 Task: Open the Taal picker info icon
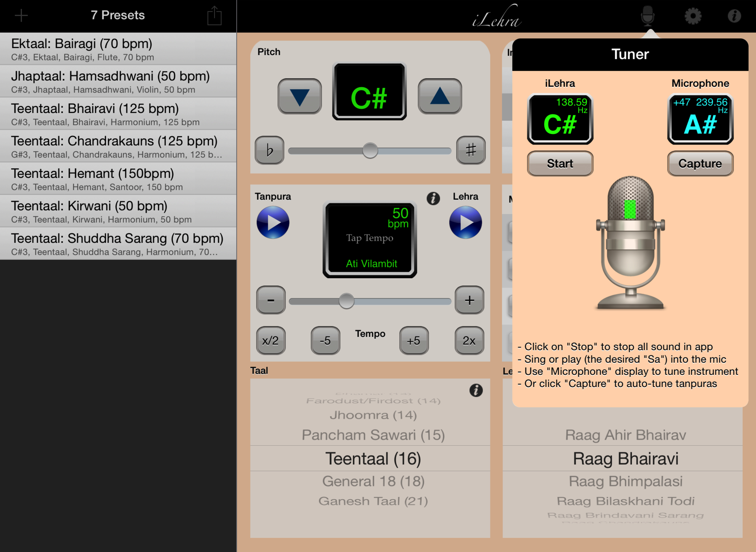click(x=476, y=390)
